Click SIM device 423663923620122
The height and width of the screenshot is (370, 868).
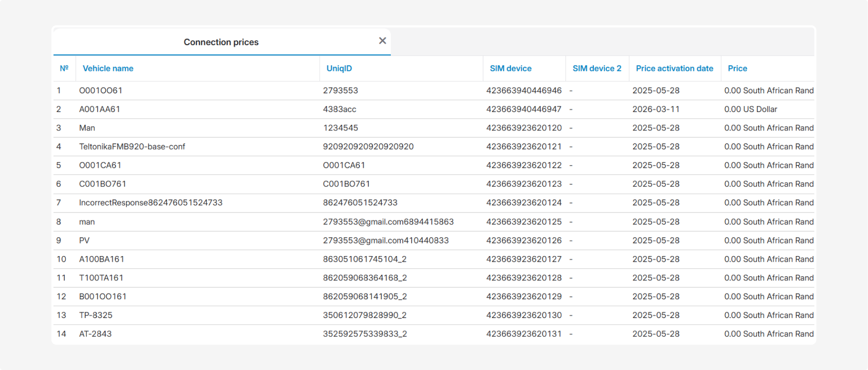click(x=524, y=166)
